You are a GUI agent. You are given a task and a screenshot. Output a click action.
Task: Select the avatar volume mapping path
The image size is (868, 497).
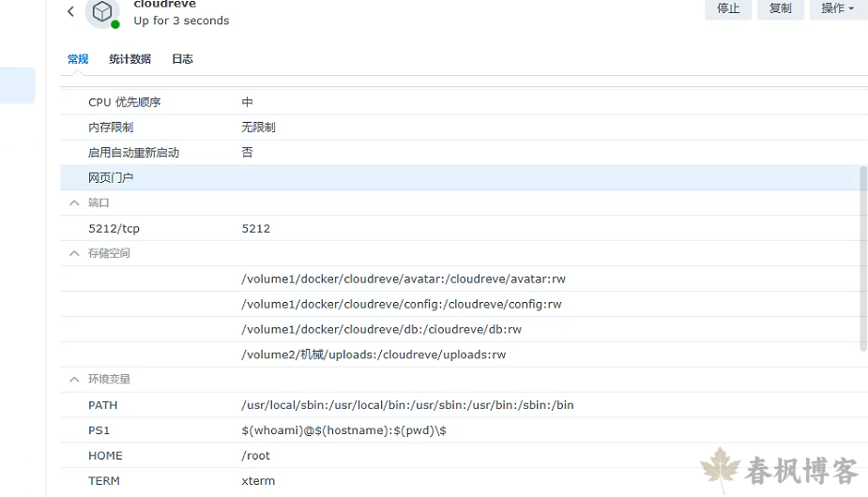click(404, 279)
